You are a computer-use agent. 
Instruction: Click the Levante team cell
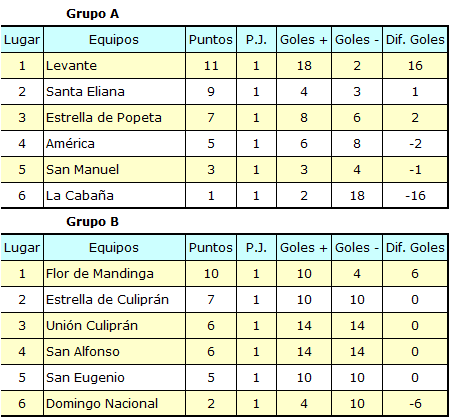click(114, 66)
